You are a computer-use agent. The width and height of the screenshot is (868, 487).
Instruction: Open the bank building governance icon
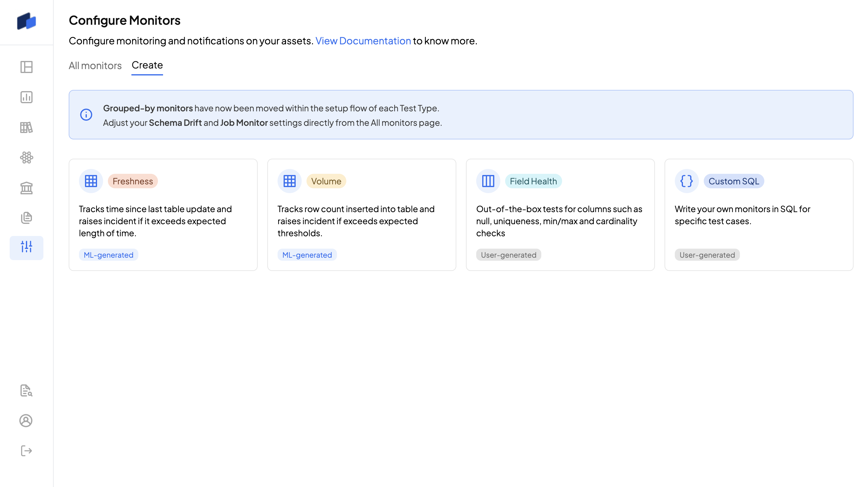26,188
